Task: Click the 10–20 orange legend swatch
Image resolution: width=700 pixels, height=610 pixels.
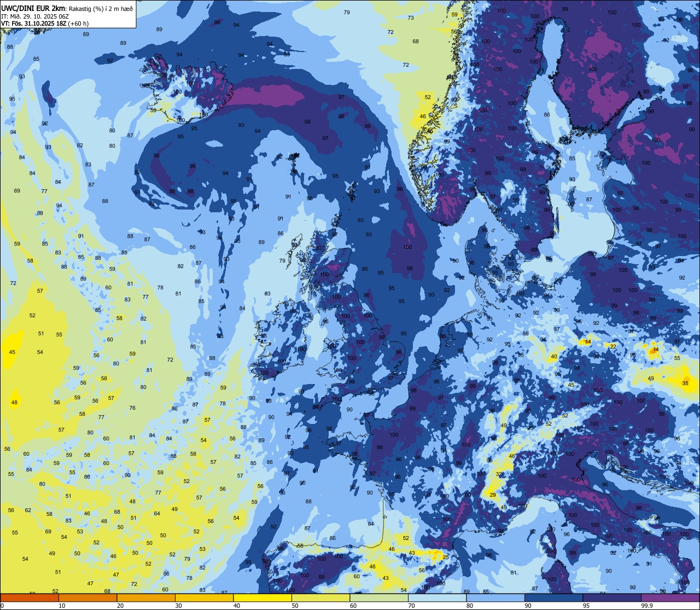Action: pyautogui.click(x=87, y=597)
